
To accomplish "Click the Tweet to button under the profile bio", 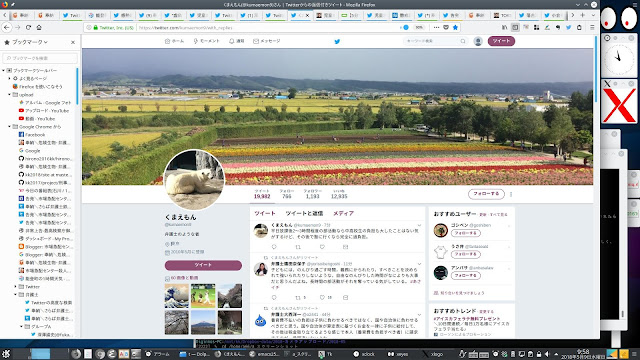I will click(x=203, y=265).
